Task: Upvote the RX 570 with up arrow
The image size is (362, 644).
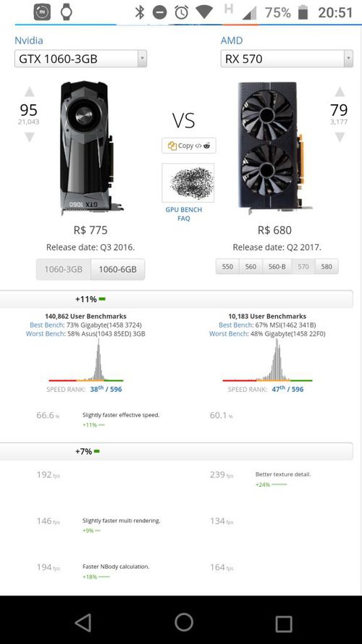Action: [x=340, y=91]
